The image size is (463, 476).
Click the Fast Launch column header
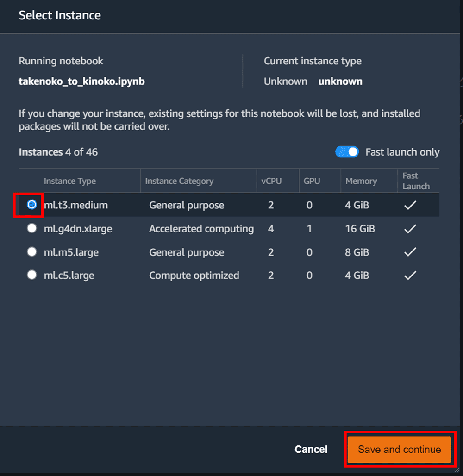pos(416,181)
